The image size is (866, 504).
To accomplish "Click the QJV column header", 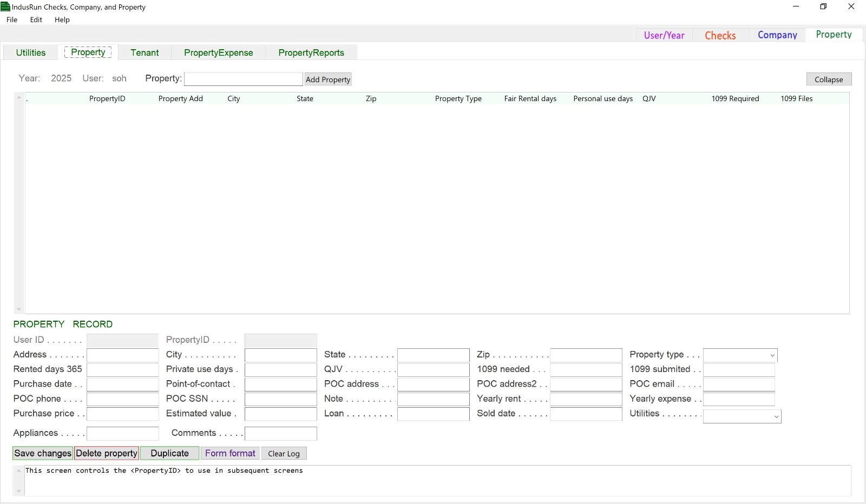I will point(649,98).
